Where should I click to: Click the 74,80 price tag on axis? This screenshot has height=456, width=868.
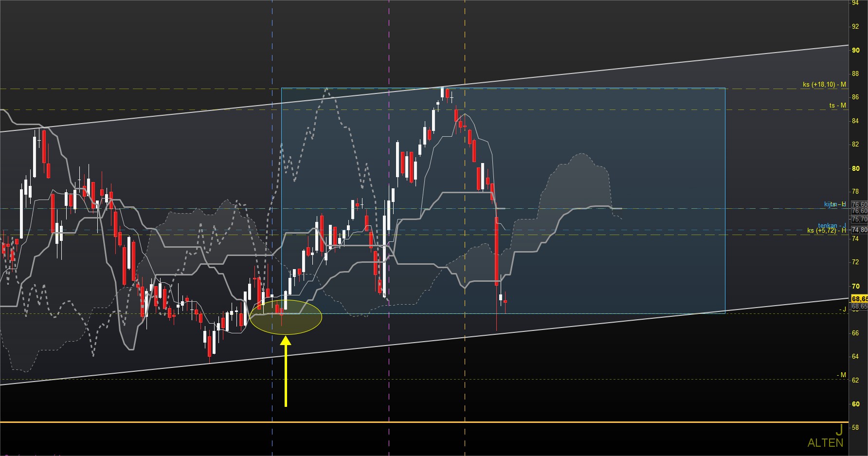[x=859, y=230]
